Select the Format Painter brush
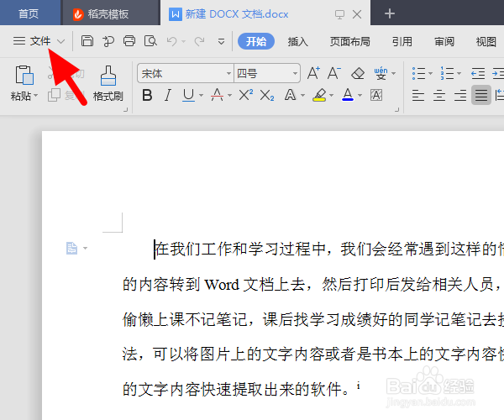This screenshot has width=504, height=420. tap(108, 76)
